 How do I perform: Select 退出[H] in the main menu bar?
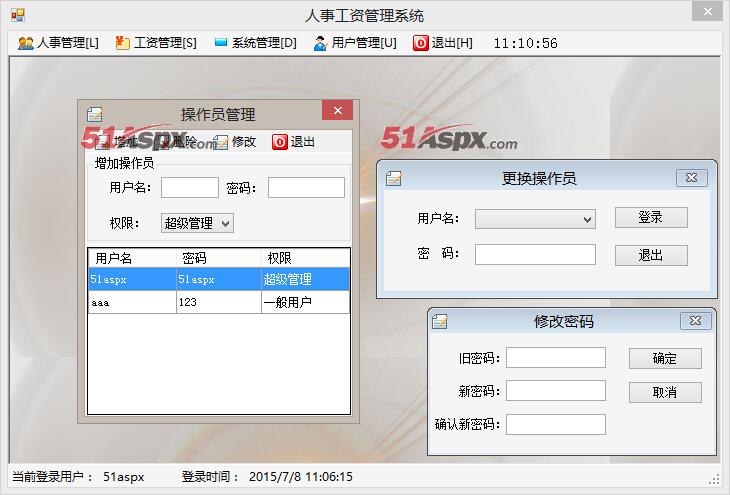click(x=443, y=43)
